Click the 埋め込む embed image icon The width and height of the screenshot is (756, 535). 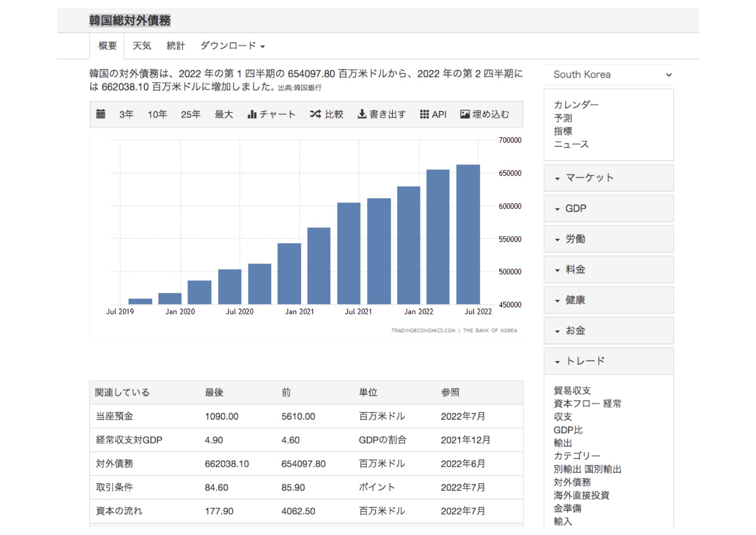pyautogui.click(x=464, y=114)
